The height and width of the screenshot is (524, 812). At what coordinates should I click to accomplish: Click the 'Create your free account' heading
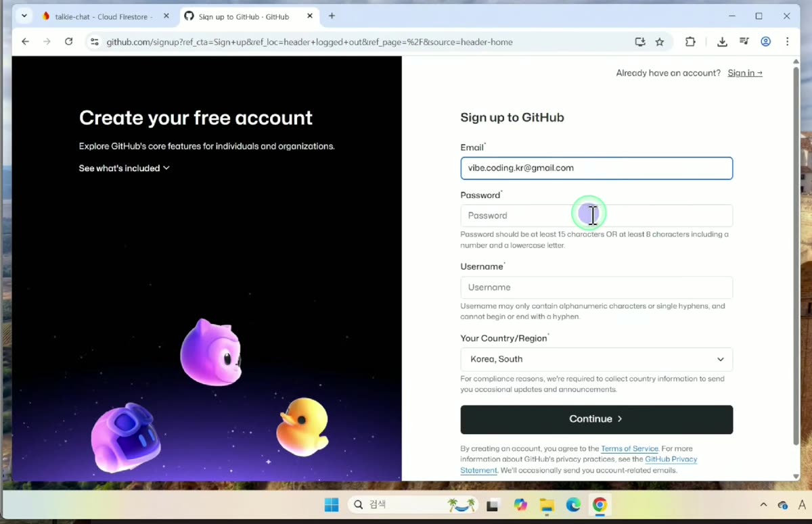[x=196, y=118]
